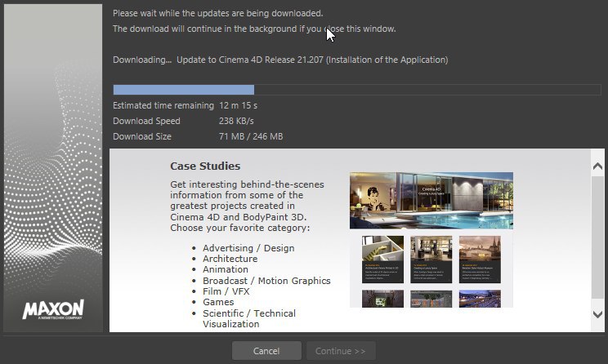Click the 'Please wait while the updates' message

(x=218, y=14)
